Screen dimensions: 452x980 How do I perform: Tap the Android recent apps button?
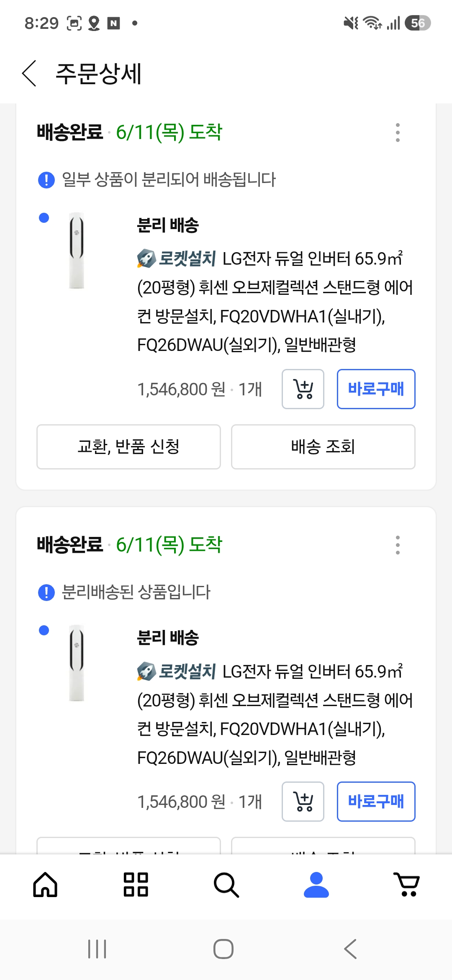tap(97, 949)
